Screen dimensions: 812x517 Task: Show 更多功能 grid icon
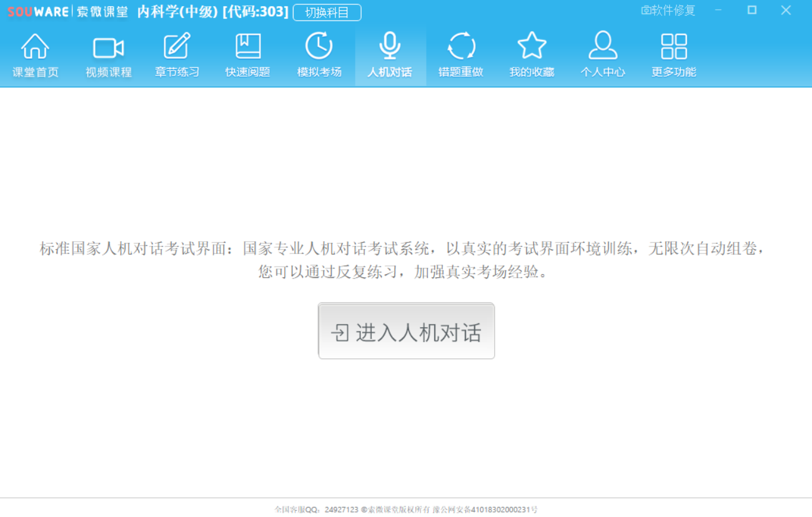coord(673,47)
